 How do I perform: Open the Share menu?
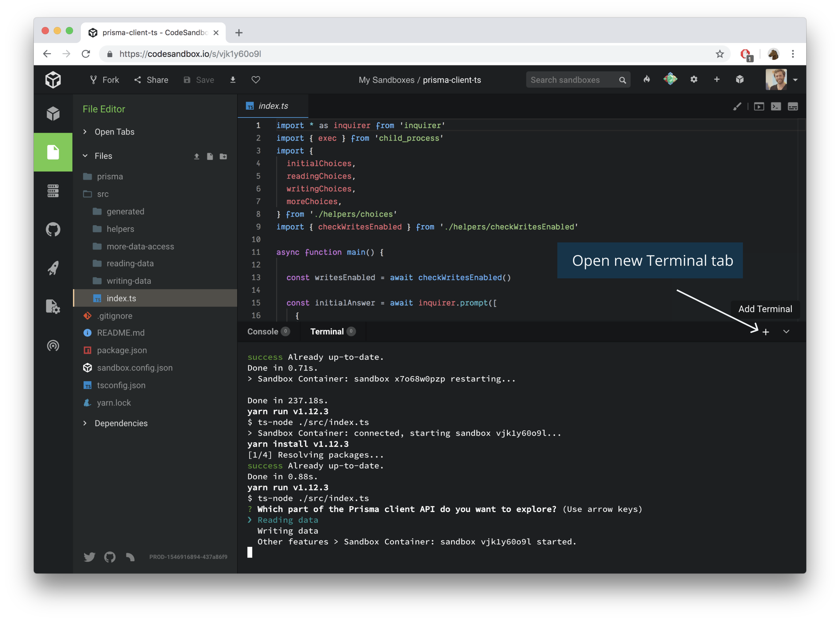[151, 80]
